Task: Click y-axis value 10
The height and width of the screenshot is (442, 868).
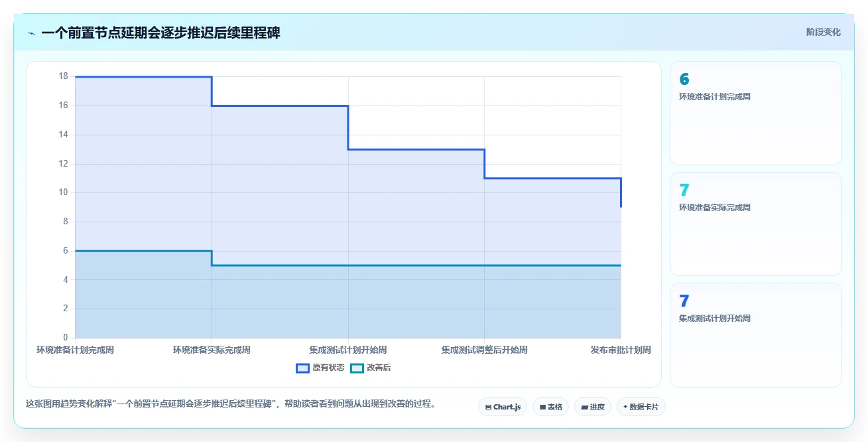Action: [x=64, y=192]
